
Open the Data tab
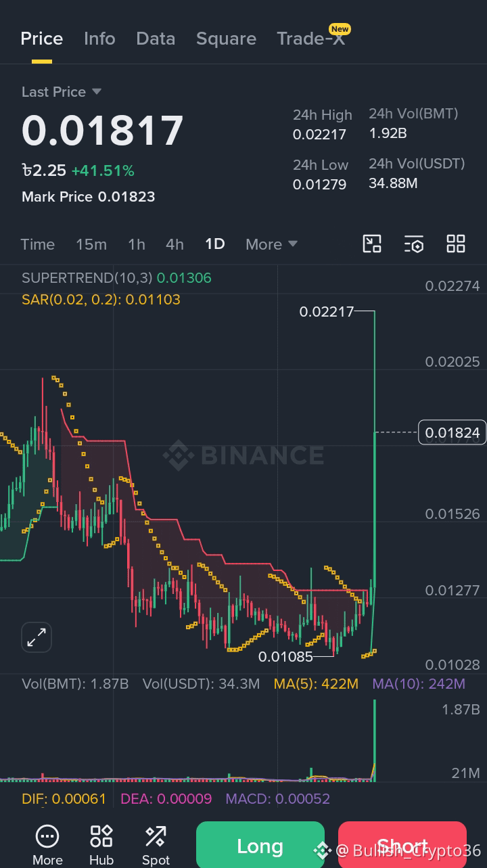click(x=156, y=39)
